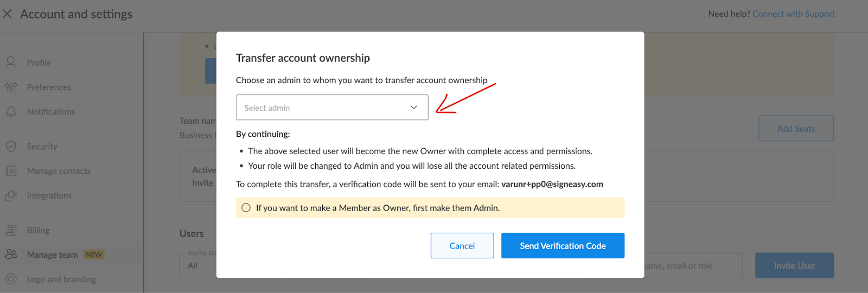
Task: Click the Integrations plug icon
Action: [11, 195]
